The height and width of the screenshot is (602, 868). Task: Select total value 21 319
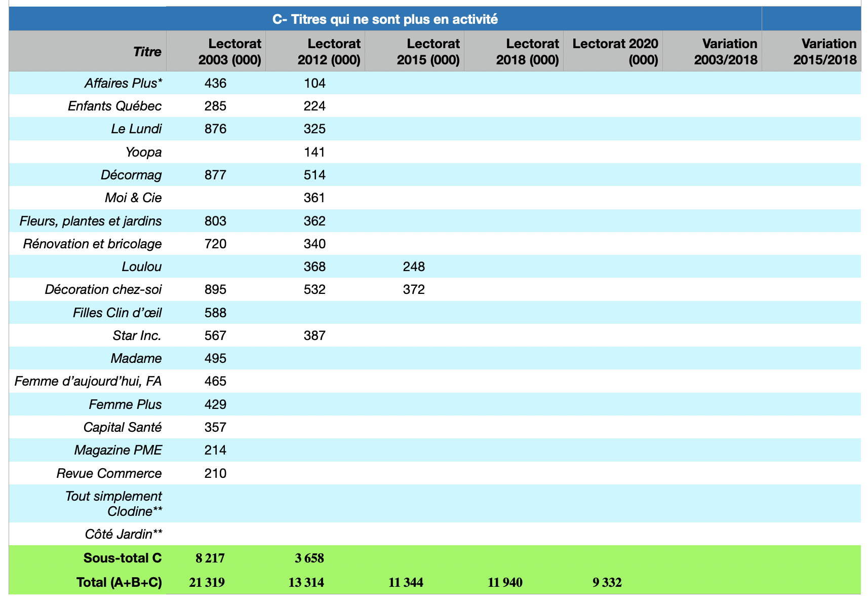[x=207, y=583]
